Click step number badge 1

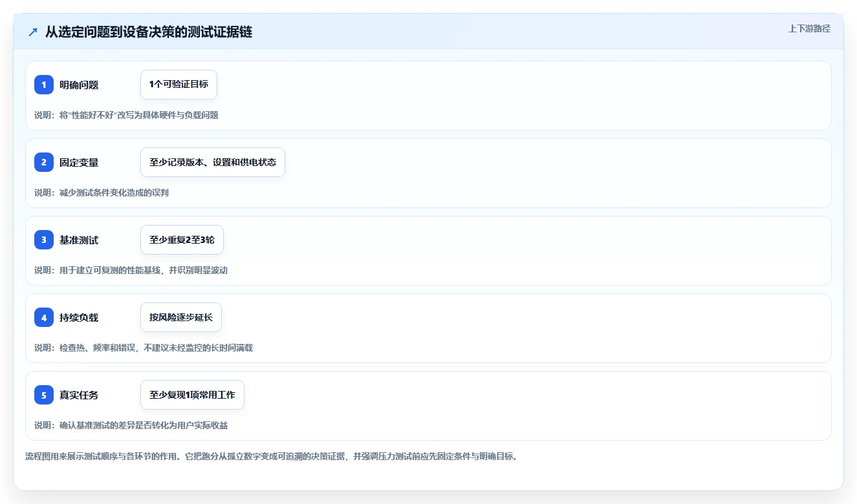tap(44, 85)
